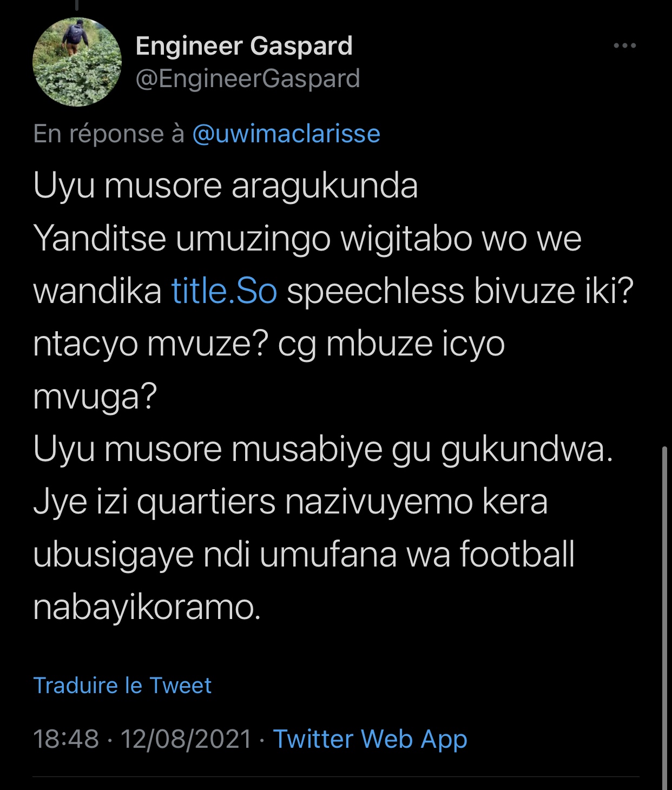Click the "En réponse à" label
Image resolution: width=672 pixels, height=790 pixels.
coord(109,134)
